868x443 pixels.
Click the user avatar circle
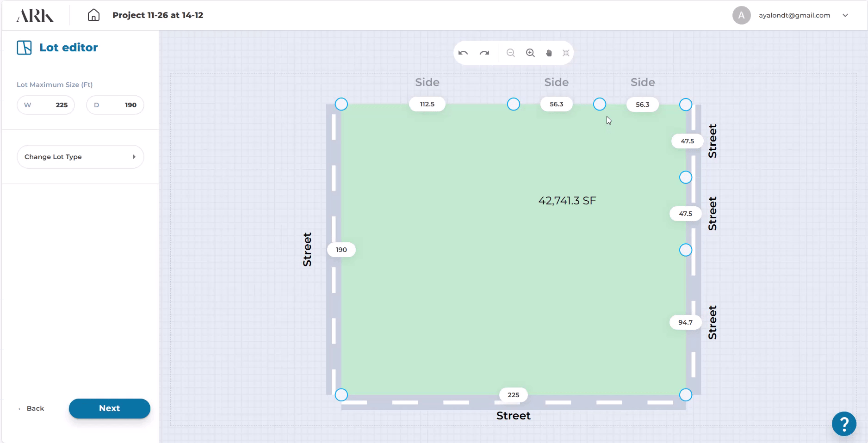[x=741, y=15]
